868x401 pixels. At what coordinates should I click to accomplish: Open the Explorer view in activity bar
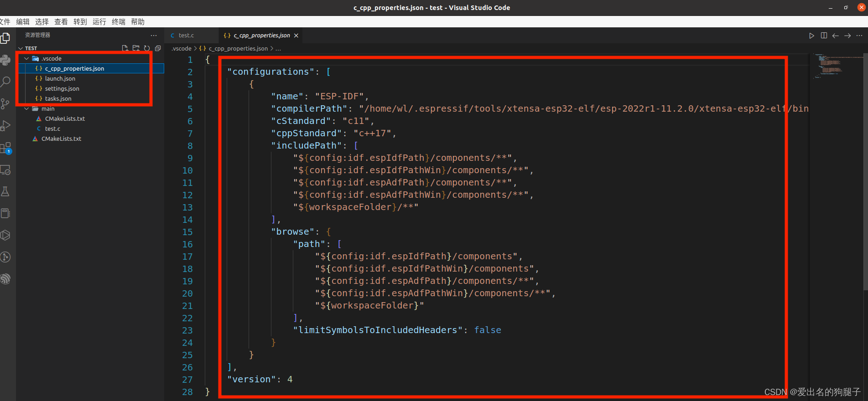pyautogui.click(x=5, y=38)
